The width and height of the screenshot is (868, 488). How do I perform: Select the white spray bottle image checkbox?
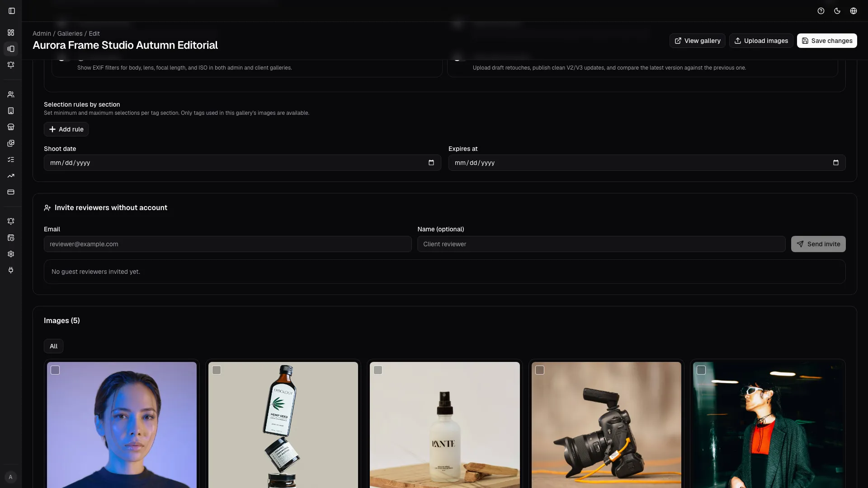pos(378,370)
